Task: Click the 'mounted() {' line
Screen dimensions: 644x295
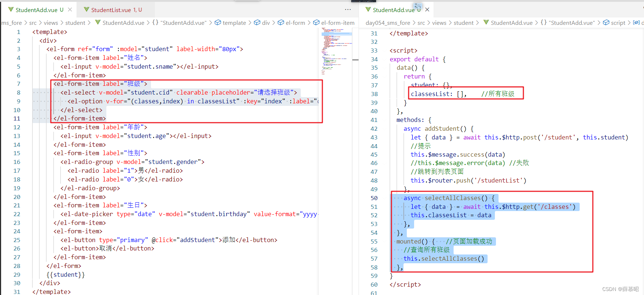Action: 416,241
